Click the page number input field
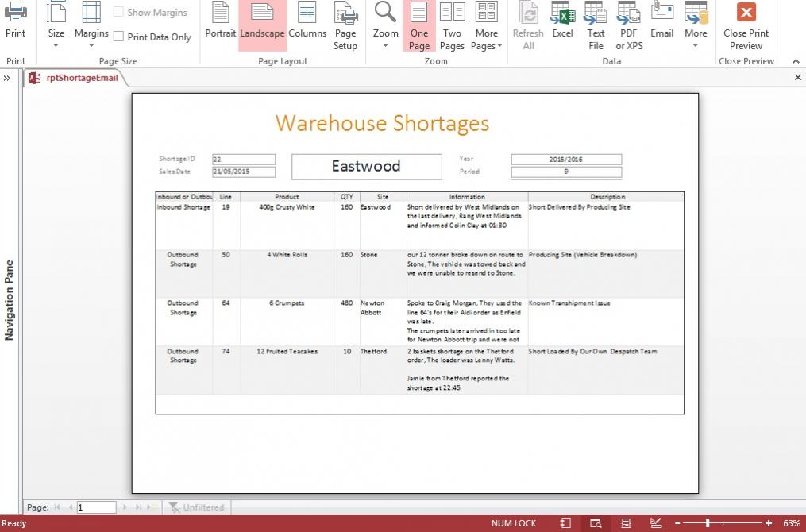The width and height of the screenshot is (806, 532). (x=96, y=507)
